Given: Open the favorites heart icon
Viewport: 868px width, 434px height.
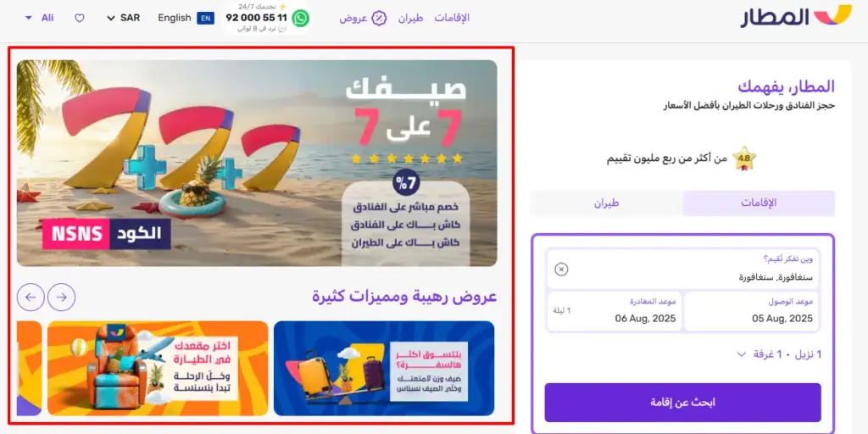Looking at the screenshot, I should [80, 18].
